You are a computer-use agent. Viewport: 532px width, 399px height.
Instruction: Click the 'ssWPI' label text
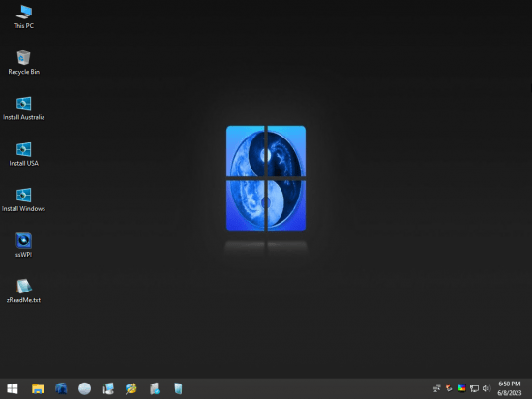coord(24,255)
